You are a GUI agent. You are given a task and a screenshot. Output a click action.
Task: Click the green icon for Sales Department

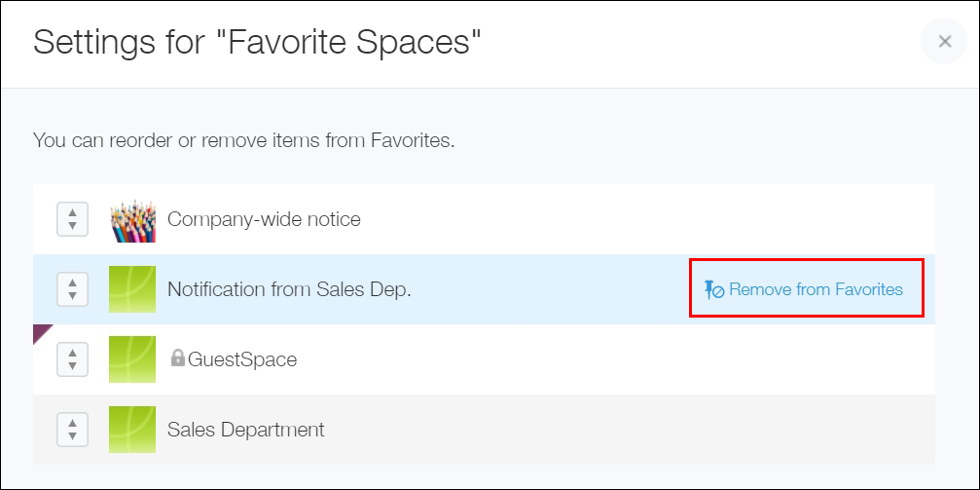tap(132, 430)
